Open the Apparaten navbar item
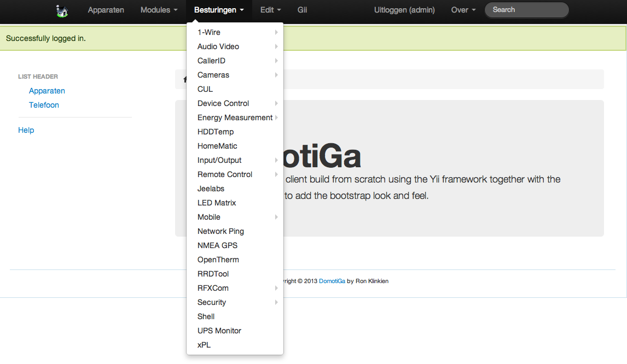 (106, 10)
